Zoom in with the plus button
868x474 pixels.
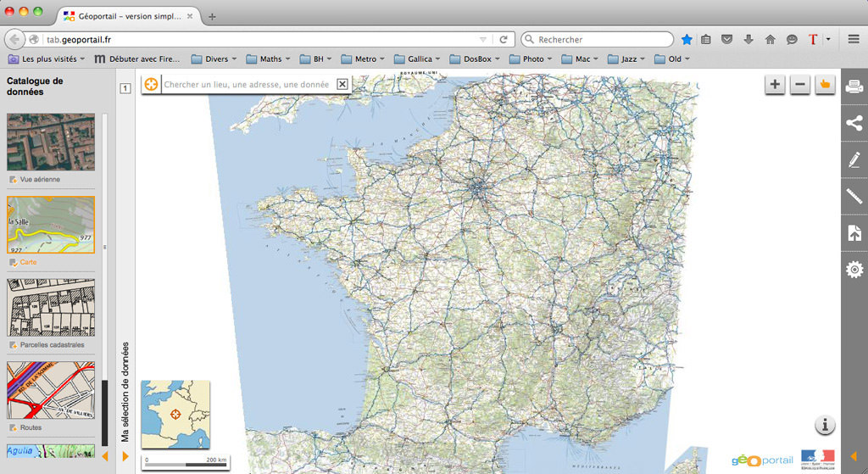tap(775, 85)
